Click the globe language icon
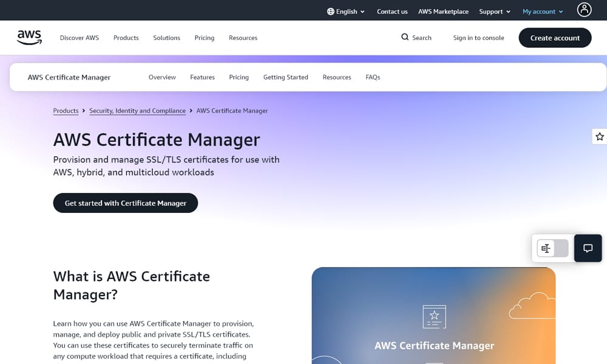 pos(330,11)
